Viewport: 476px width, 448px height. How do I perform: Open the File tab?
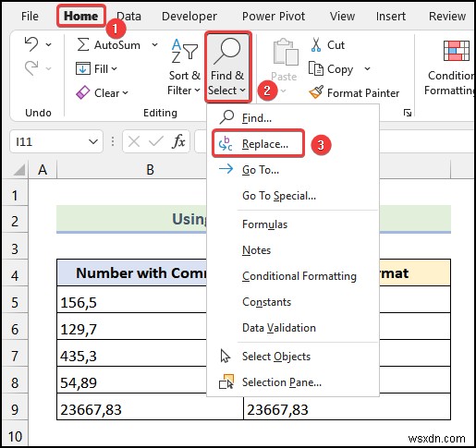pyautogui.click(x=30, y=16)
